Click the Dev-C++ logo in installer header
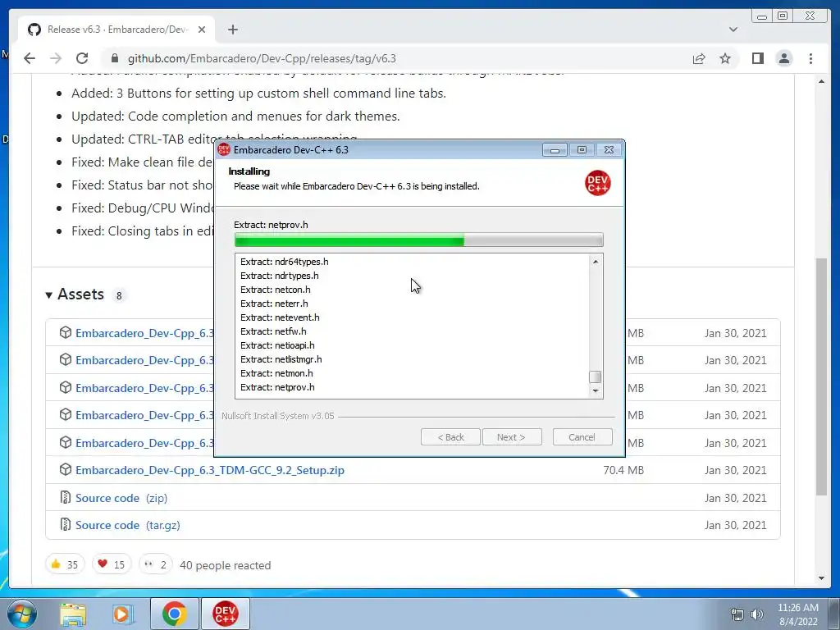The image size is (840, 630). point(597,183)
